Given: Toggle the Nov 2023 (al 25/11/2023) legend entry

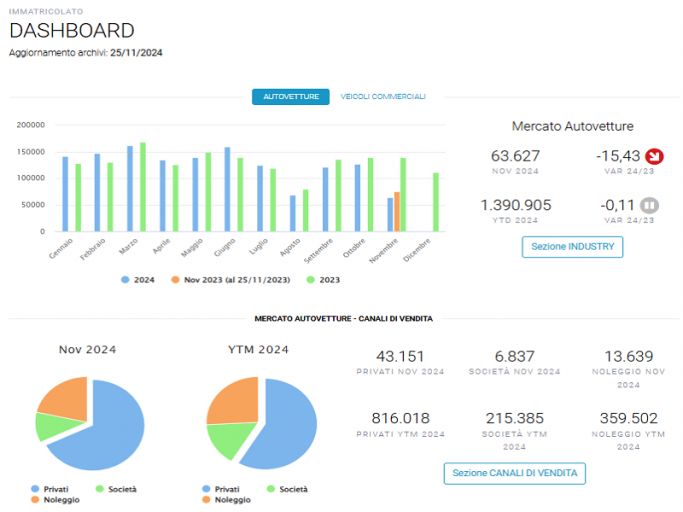Looking at the screenshot, I should (230, 280).
